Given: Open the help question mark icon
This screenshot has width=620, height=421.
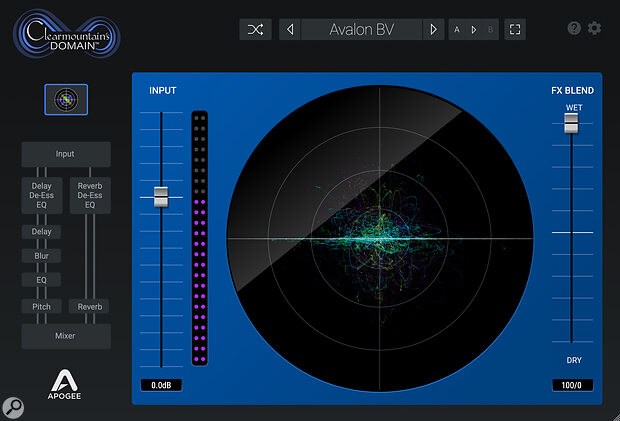Looking at the screenshot, I should tap(574, 28).
